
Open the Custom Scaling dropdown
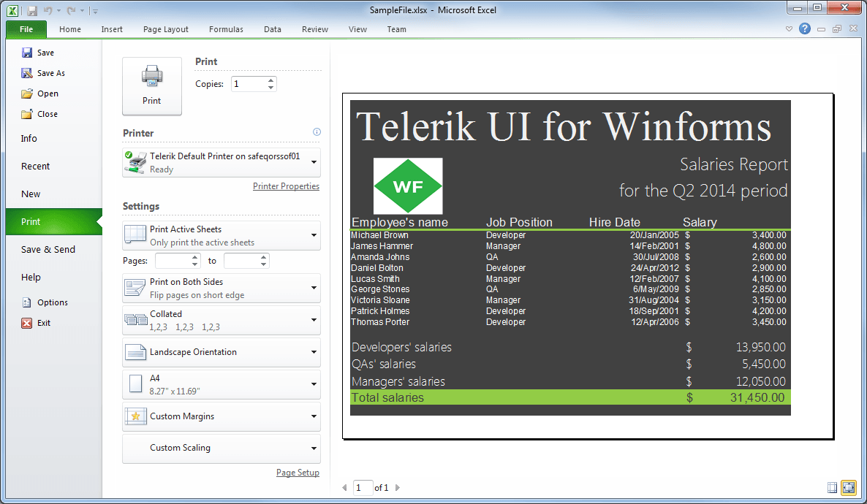(x=222, y=448)
